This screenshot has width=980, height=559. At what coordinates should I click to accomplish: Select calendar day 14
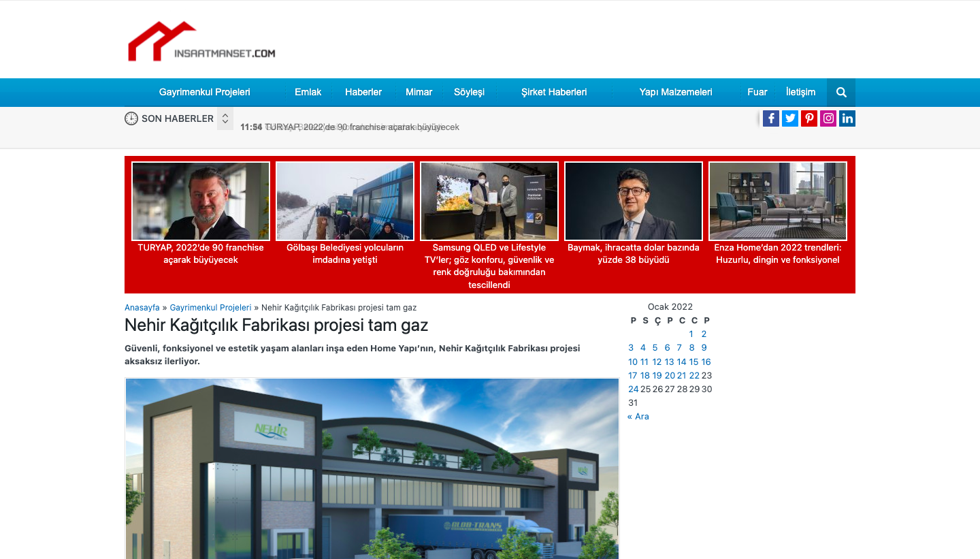681,362
